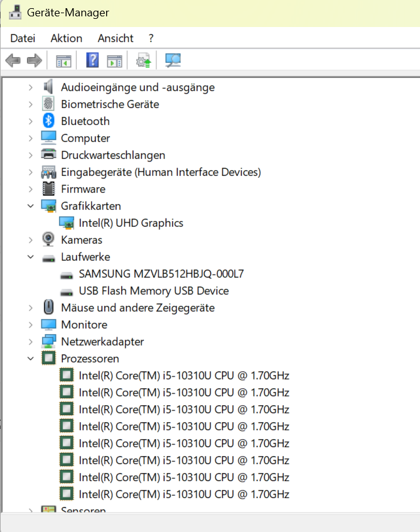
Task: Collapse the Prozessoren category
Action: pyautogui.click(x=31, y=358)
